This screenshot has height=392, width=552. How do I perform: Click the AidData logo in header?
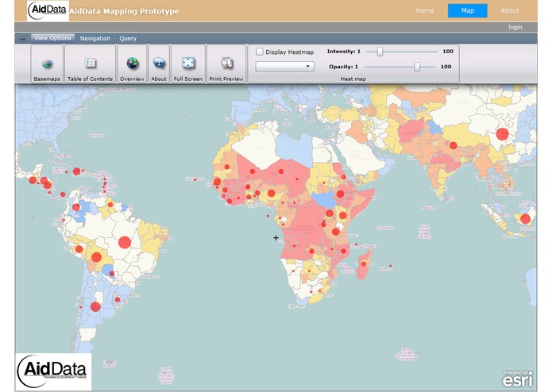48,10
